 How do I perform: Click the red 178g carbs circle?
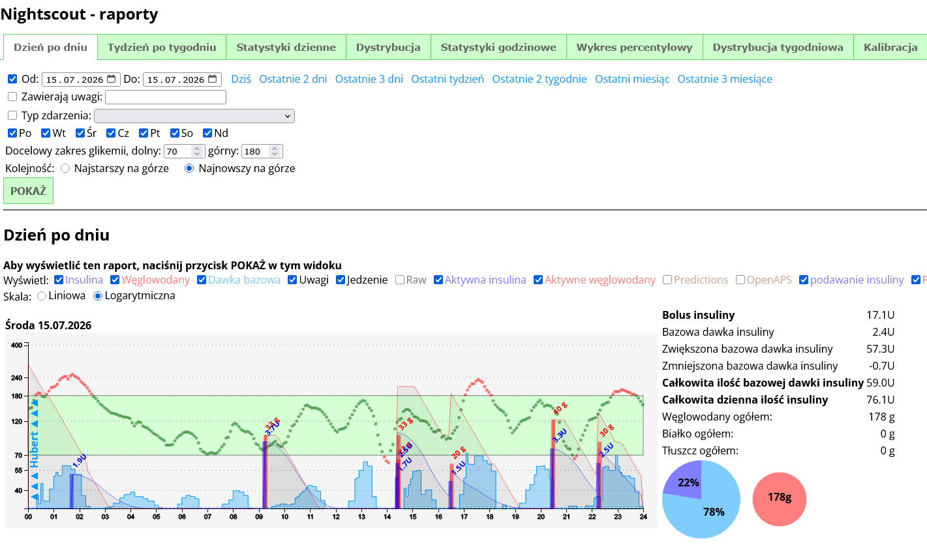(780, 499)
